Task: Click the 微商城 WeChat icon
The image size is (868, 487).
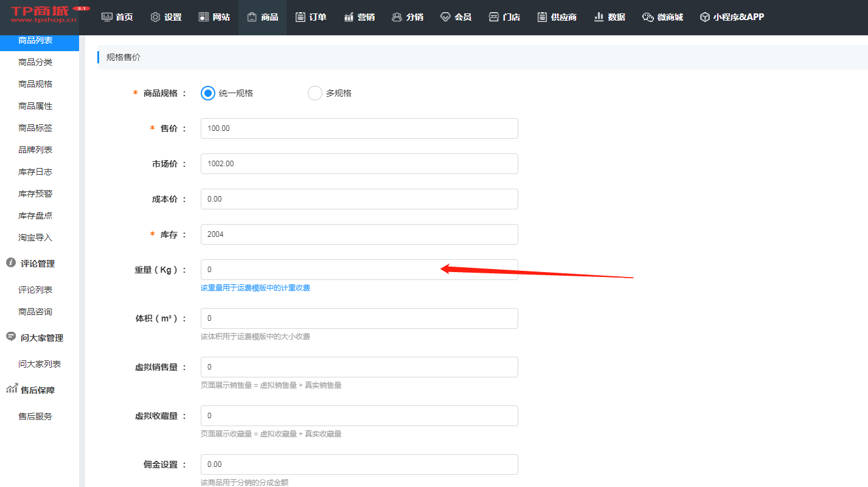Action: pos(648,17)
